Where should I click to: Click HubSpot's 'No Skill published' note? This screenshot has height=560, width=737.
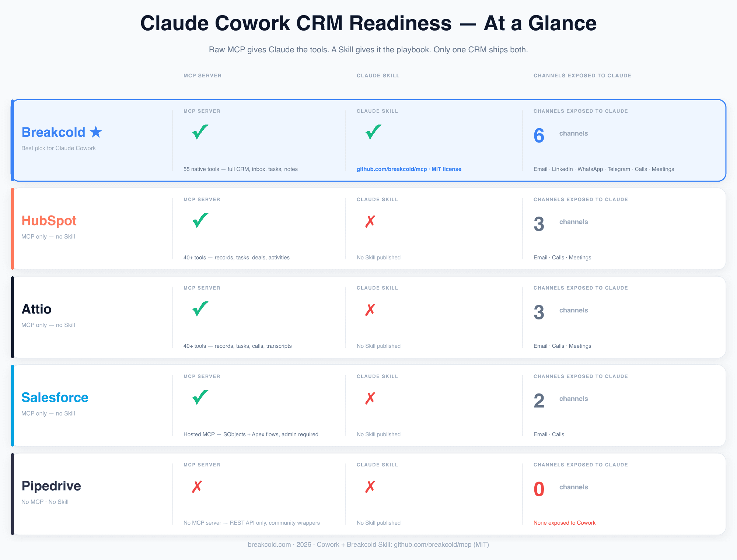(x=378, y=258)
